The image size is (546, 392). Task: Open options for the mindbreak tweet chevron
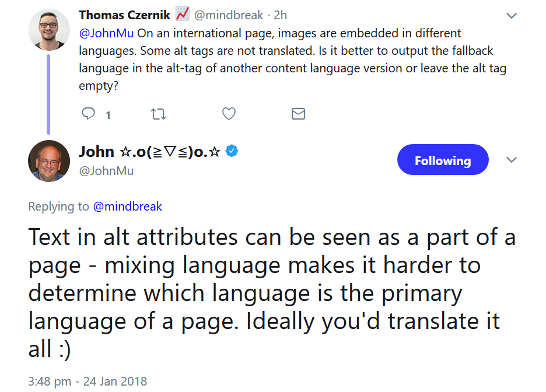click(512, 15)
